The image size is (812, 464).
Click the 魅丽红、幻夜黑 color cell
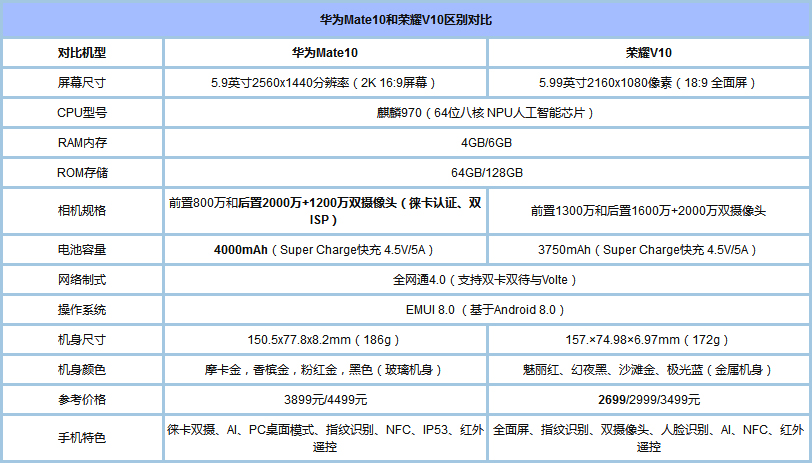click(649, 370)
